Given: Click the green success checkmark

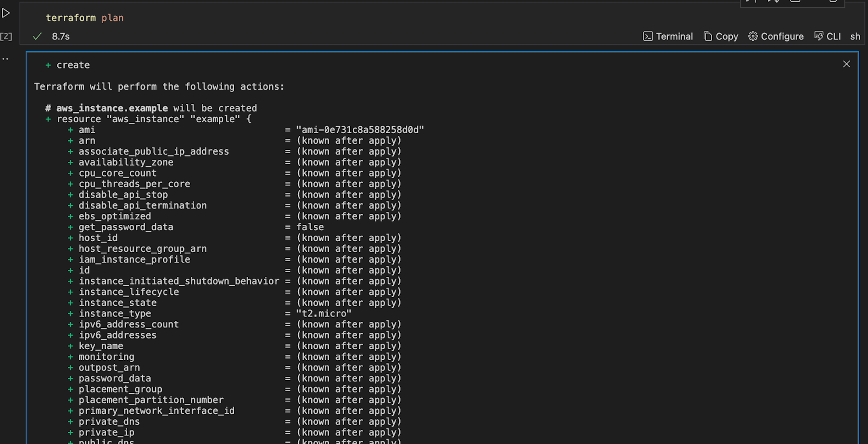Looking at the screenshot, I should (x=36, y=36).
